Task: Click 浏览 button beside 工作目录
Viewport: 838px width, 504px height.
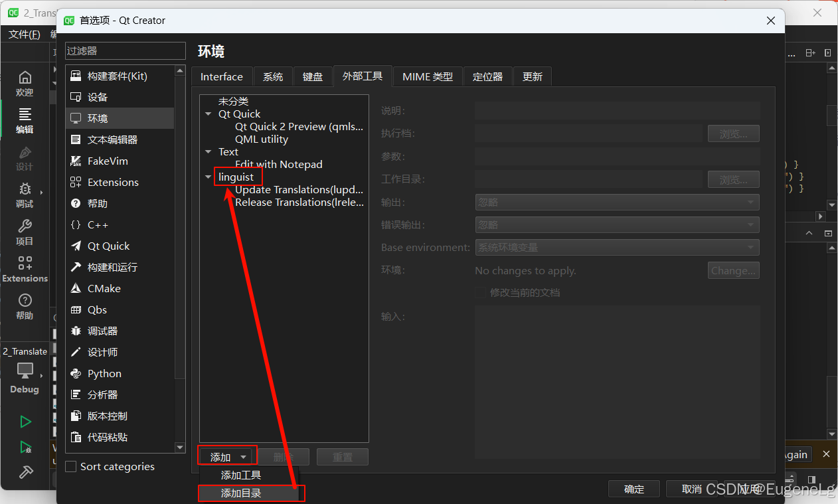Action: pyautogui.click(x=733, y=179)
